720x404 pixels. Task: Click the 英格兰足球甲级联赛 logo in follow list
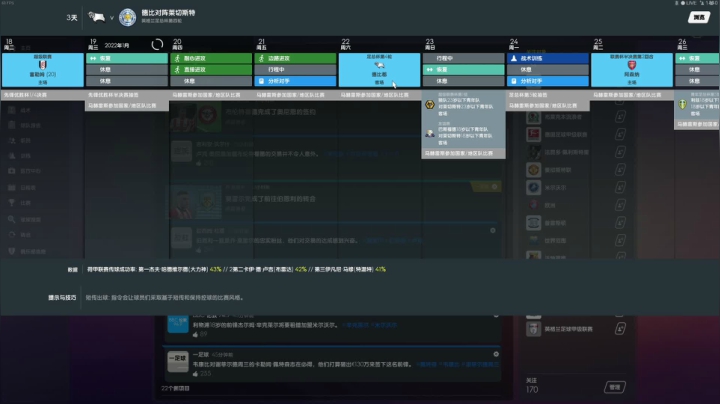[x=533, y=329]
